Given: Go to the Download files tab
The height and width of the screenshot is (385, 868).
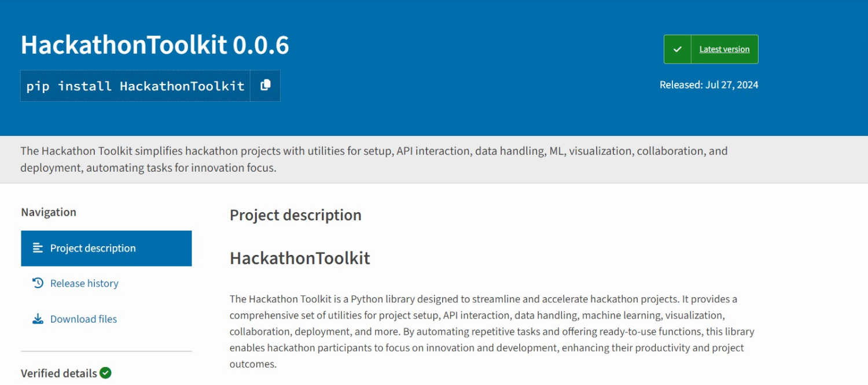Looking at the screenshot, I should [x=83, y=319].
